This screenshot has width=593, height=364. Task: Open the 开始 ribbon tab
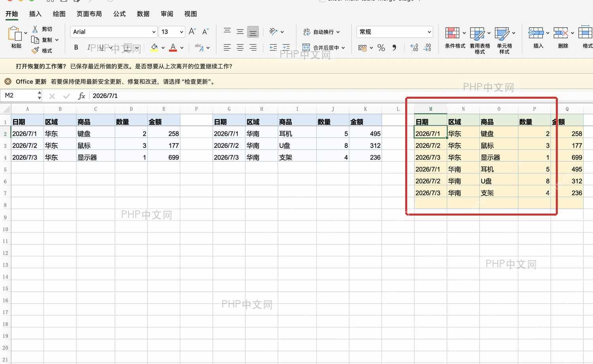click(11, 14)
